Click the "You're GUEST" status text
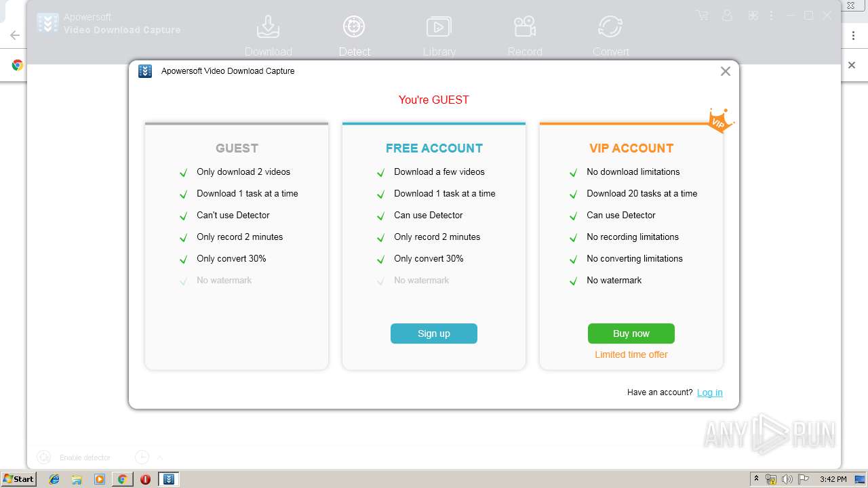 click(x=434, y=100)
